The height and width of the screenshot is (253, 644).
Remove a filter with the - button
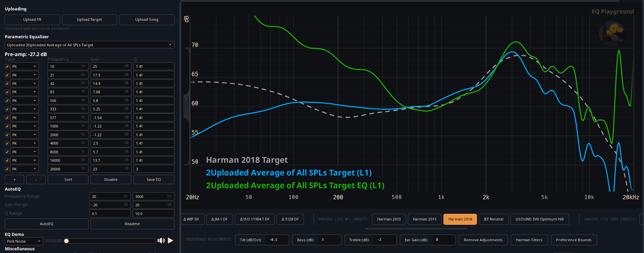36,180
